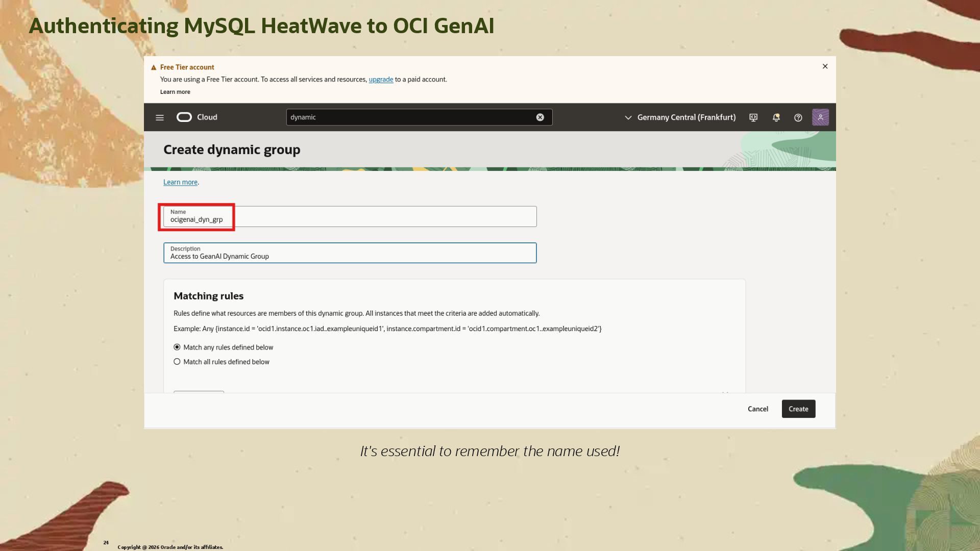Focus the Description text field
Image resolution: width=980 pixels, height=551 pixels.
tap(350, 254)
